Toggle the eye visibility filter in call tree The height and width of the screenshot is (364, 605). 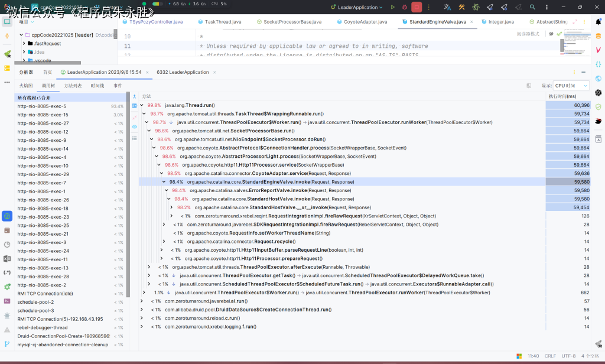point(134,126)
